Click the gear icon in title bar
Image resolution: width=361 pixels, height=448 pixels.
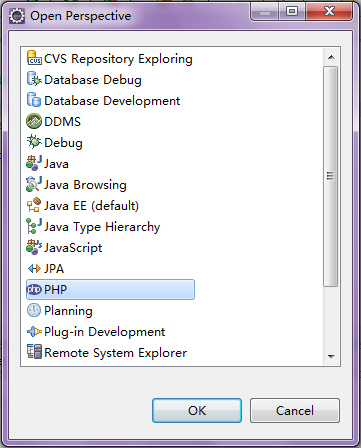pos(17,16)
